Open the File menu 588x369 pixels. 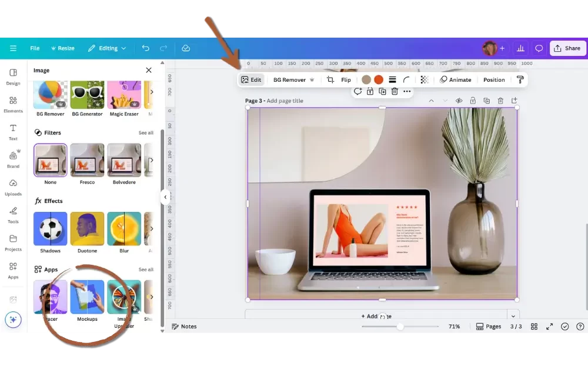[x=34, y=48]
